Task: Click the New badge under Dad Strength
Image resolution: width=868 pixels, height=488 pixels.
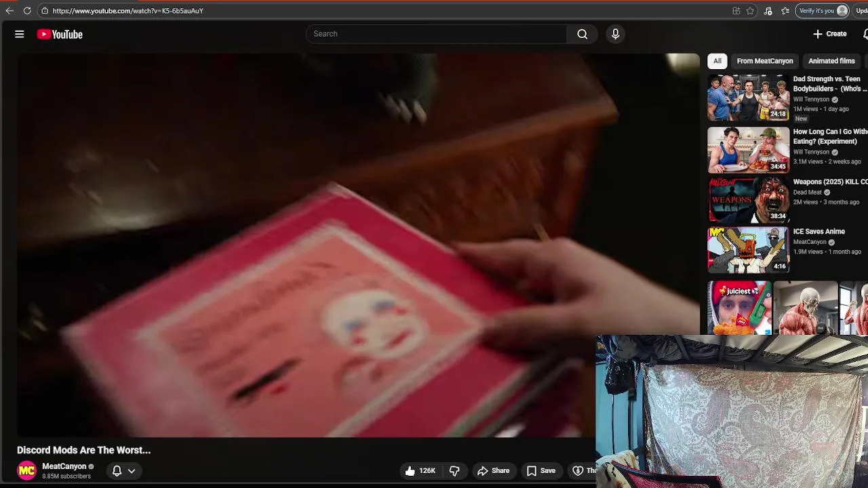Action: click(801, 119)
